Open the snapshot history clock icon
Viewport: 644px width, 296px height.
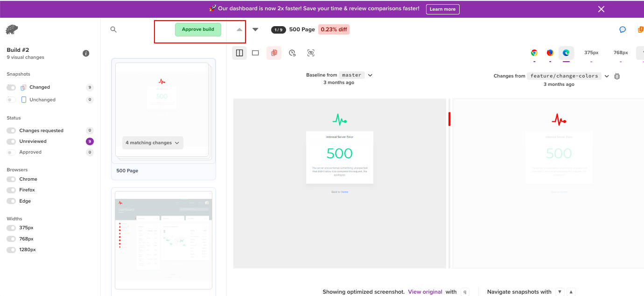292,53
